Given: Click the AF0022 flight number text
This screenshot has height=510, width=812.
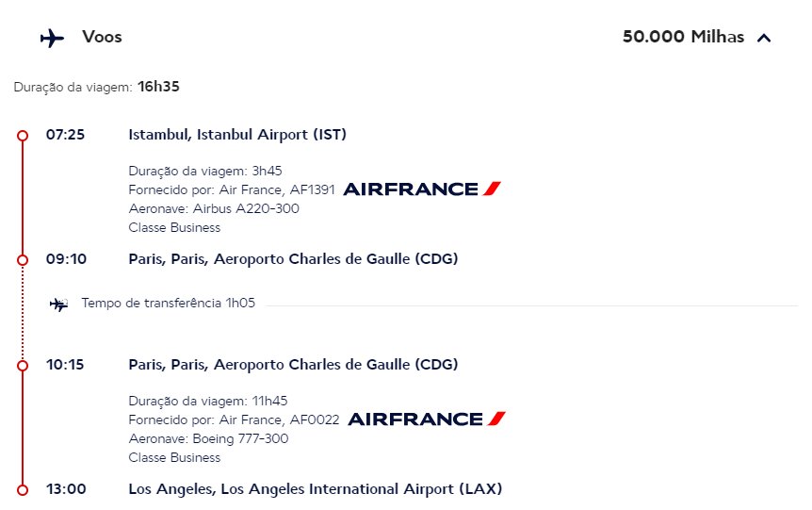Looking at the screenshot, I should coord(315,420).
